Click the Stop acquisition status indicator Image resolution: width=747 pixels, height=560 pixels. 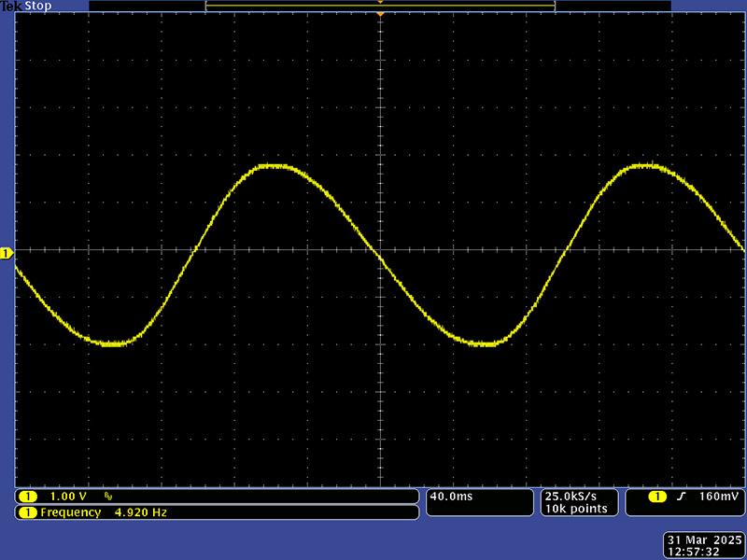click(x=37, y=6)
